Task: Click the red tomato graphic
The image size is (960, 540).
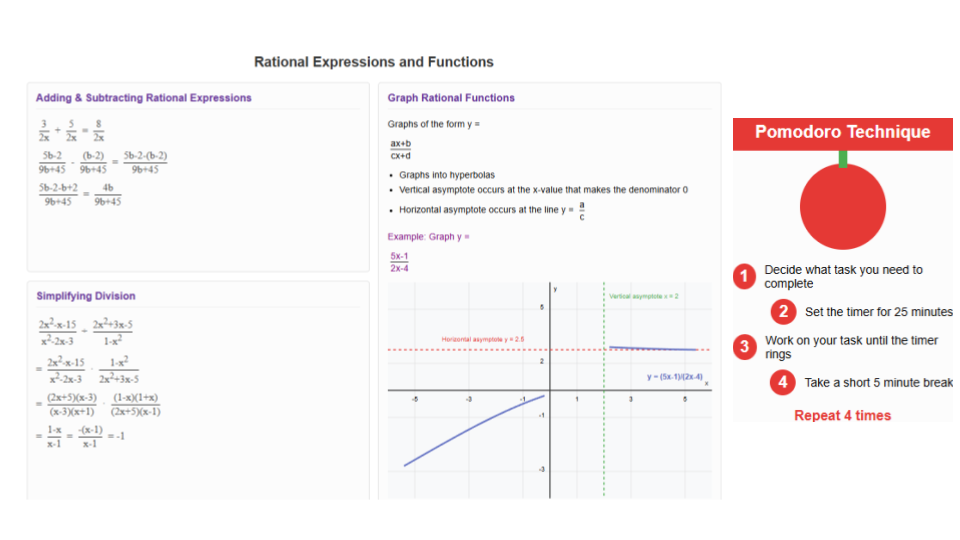Action: point(842,207)
